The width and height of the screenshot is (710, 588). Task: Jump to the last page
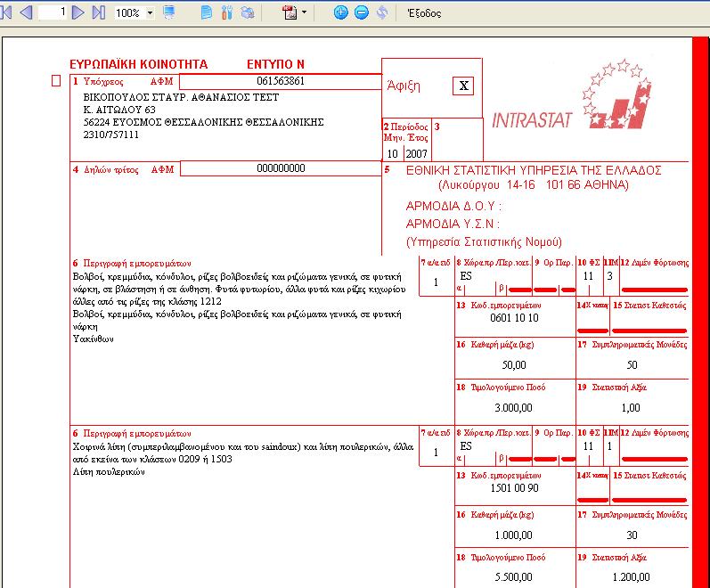click(98, 12)
